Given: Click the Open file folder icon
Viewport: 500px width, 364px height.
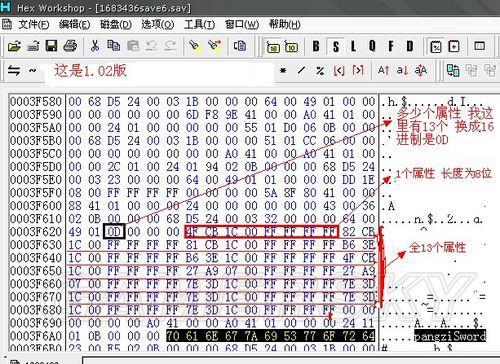Looking at the screenshot, I should coord(14,46).
